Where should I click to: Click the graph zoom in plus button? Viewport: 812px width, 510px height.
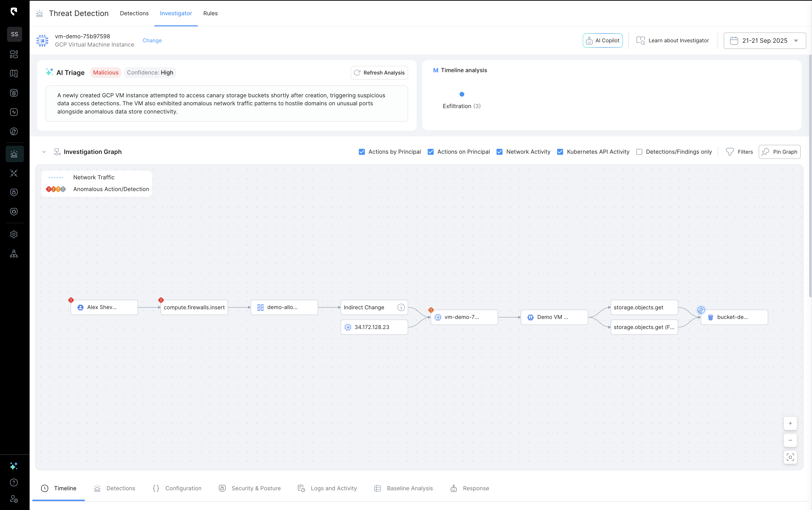point(790,423)
